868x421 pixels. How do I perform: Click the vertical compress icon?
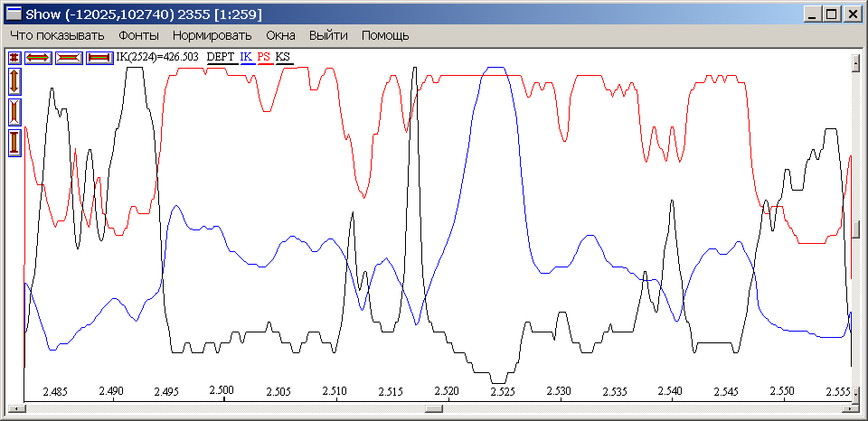(14, 112)
